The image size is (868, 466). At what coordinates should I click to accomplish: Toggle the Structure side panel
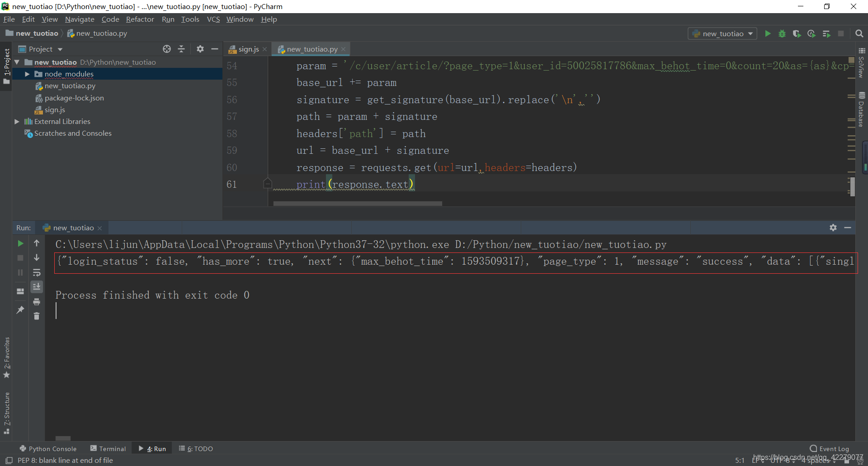pos(6,413)
